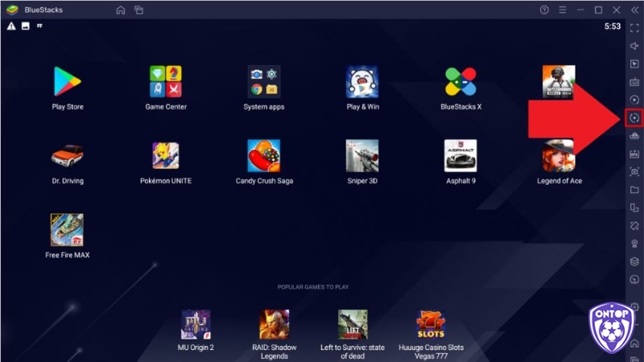The width and height of the screenshot is (644, 362).
Task: Open the stacked layers multi-instance icon
Action: pyautogui.click(x=634, y=261)
